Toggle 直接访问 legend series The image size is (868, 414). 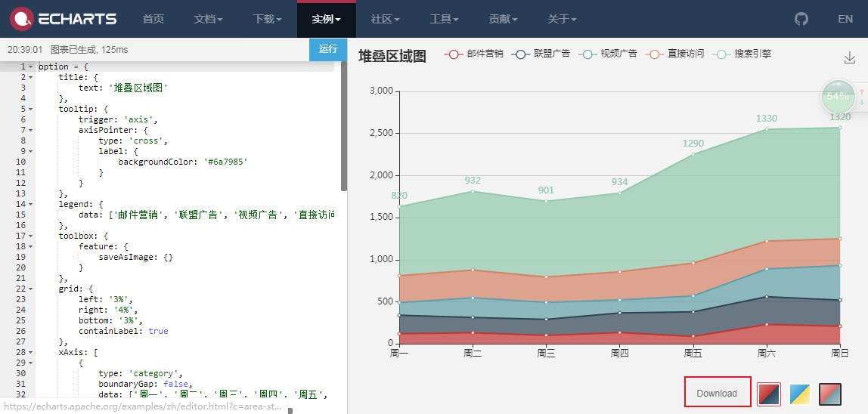(674, 54)
